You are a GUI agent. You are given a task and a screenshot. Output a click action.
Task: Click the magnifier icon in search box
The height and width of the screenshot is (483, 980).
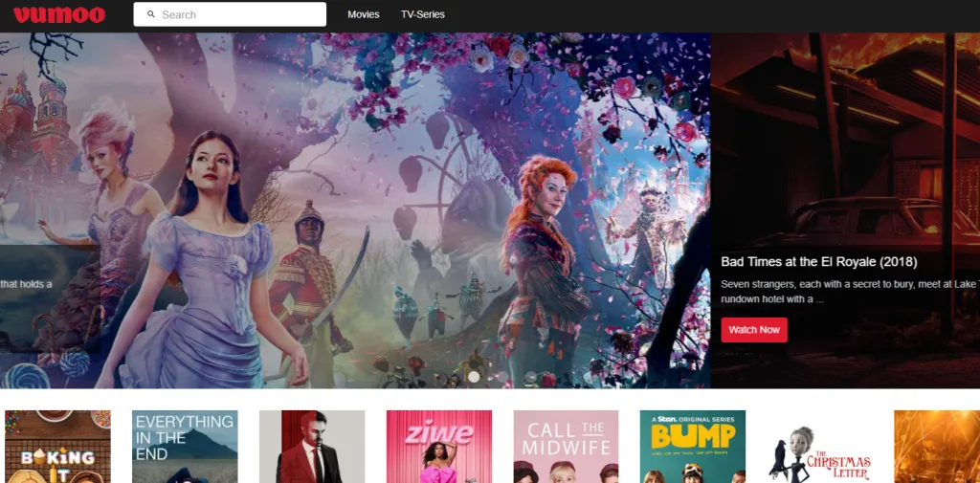[150, 14]
